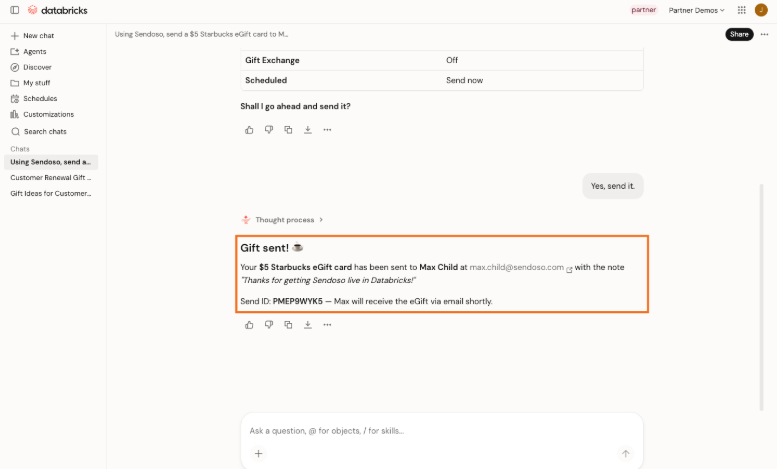Click the Send ID 'PMEP9WYK5' text
Image resolution: width=777 pixels, height=469 pixels.
[297, 301]
